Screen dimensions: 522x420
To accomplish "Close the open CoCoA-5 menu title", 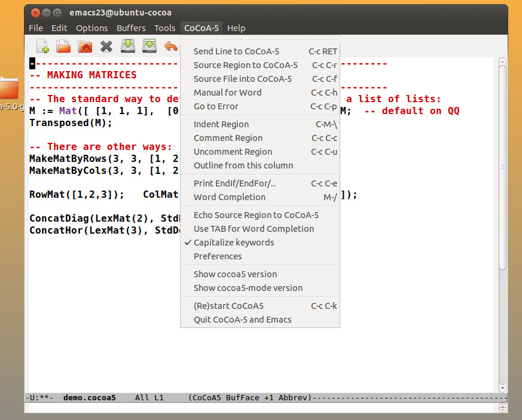I will pyautogui.click(x=202, y=28).
